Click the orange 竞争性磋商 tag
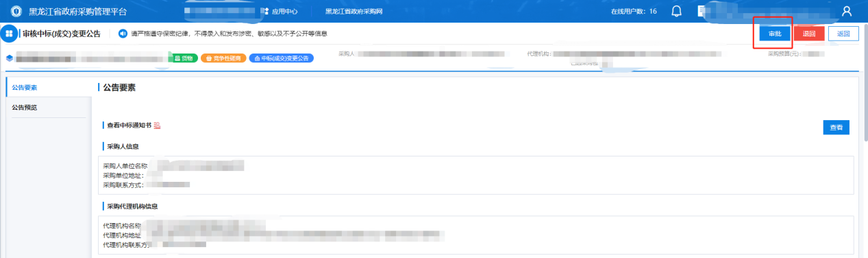Image resolution: width=868 pixels, height=258 pixels. [x=223, y=58]
